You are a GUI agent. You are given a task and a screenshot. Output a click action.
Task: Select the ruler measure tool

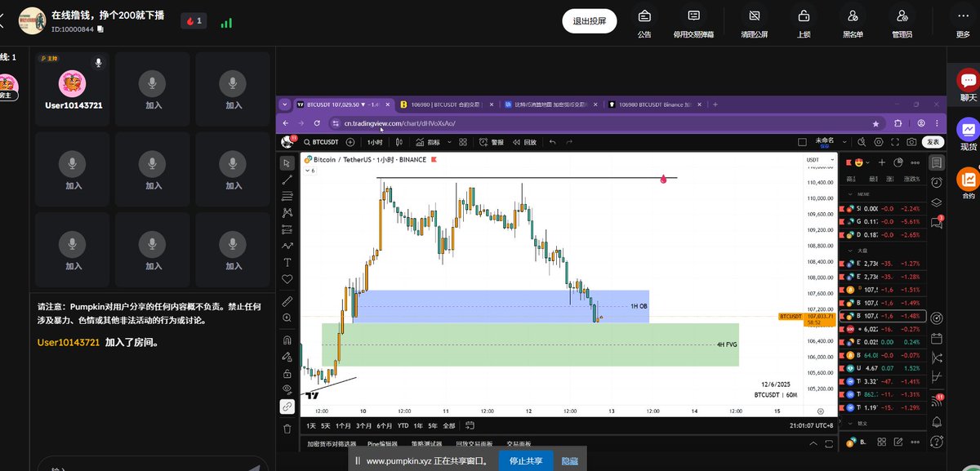click(287, 300)
